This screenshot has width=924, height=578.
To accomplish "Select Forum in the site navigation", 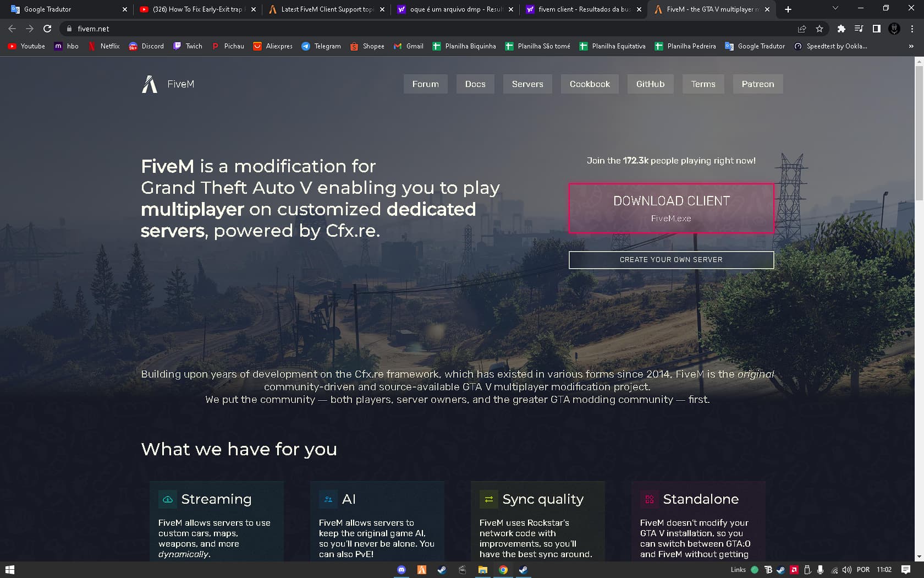I will pyautogui.click(x=425, y=84).
